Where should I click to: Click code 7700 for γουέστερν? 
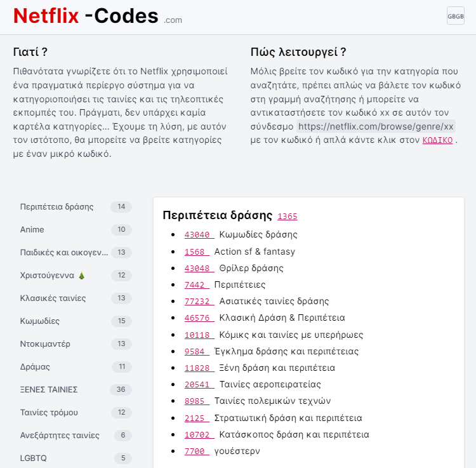point(197,451)
